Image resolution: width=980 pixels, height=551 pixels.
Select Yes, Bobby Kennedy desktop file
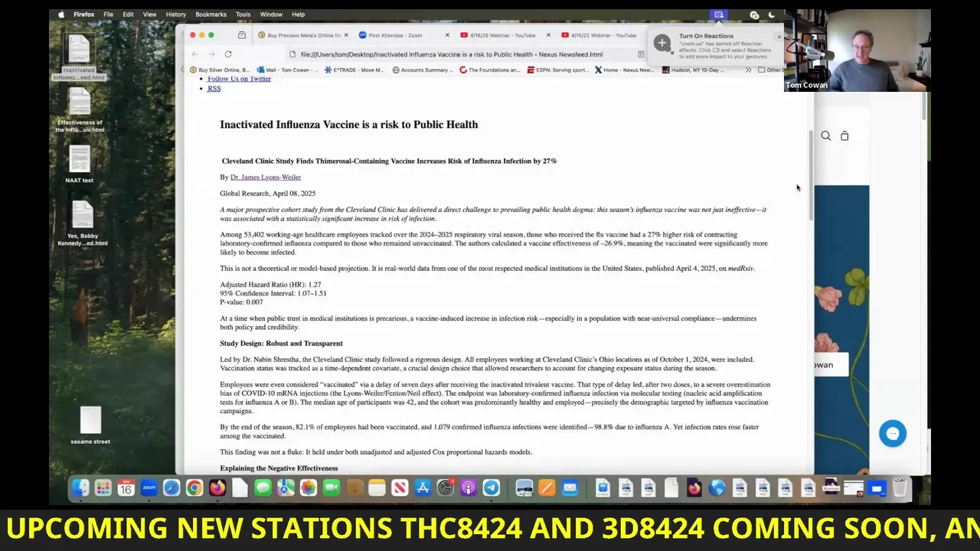tap(83, 223)
